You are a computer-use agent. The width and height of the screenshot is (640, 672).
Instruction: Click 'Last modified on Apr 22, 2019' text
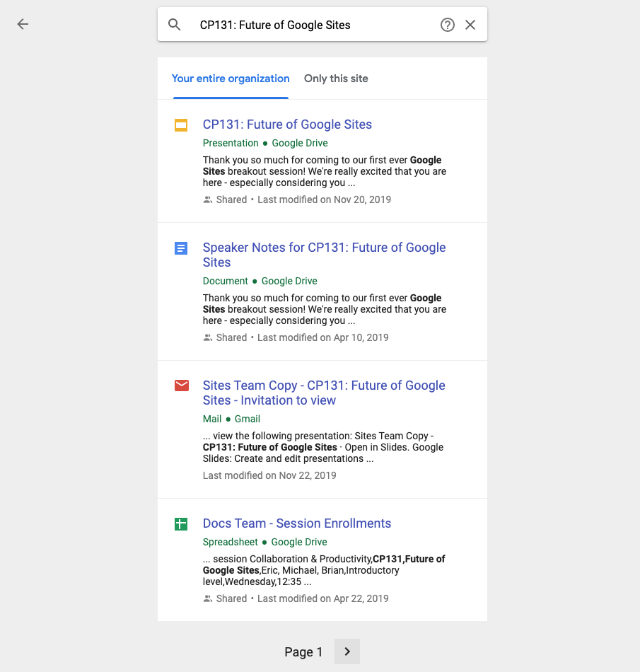pos(322,598)
